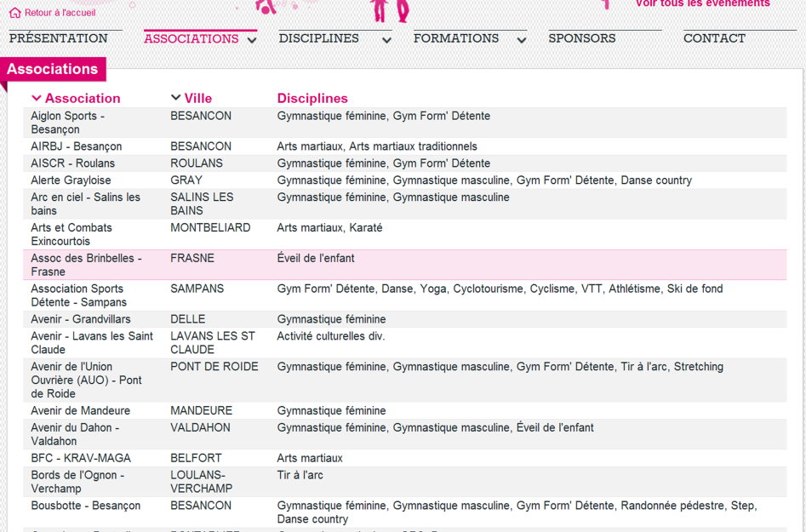Image resolution: width=806 pixels, height=532 pixels.
Task: Go to the PRÉSENTATION menu item
Action: click(59, 38)
